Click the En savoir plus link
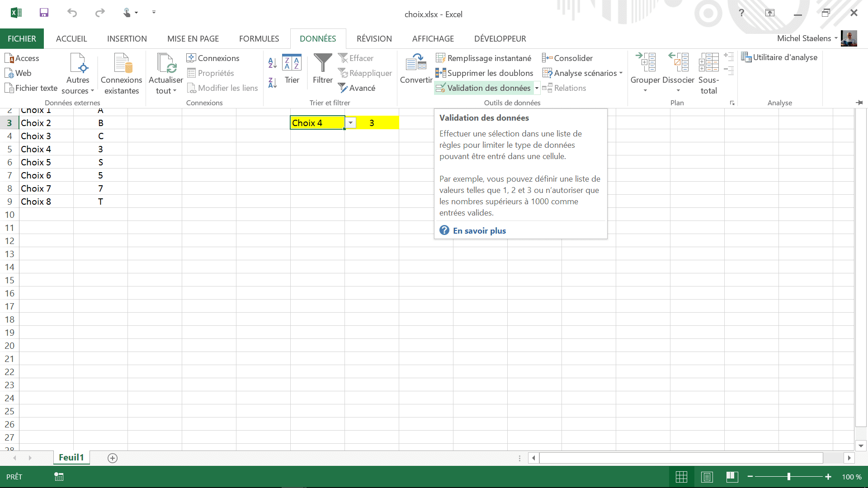 click(x=479, y=231)
